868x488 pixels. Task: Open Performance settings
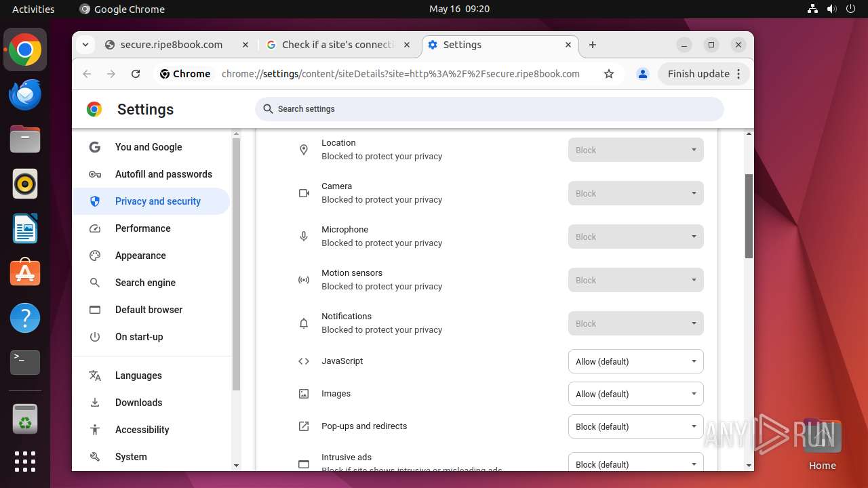point(151,228)
